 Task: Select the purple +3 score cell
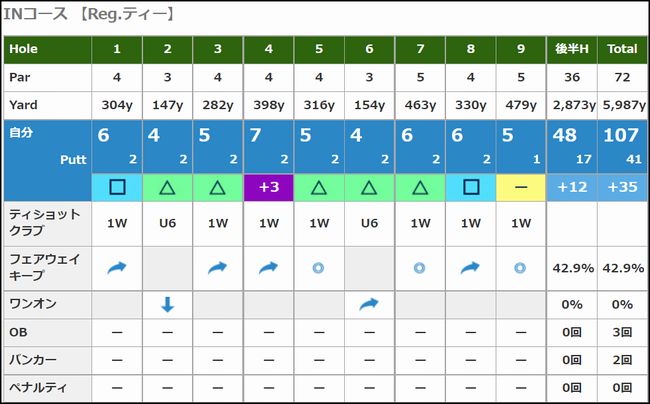(269, 186)
